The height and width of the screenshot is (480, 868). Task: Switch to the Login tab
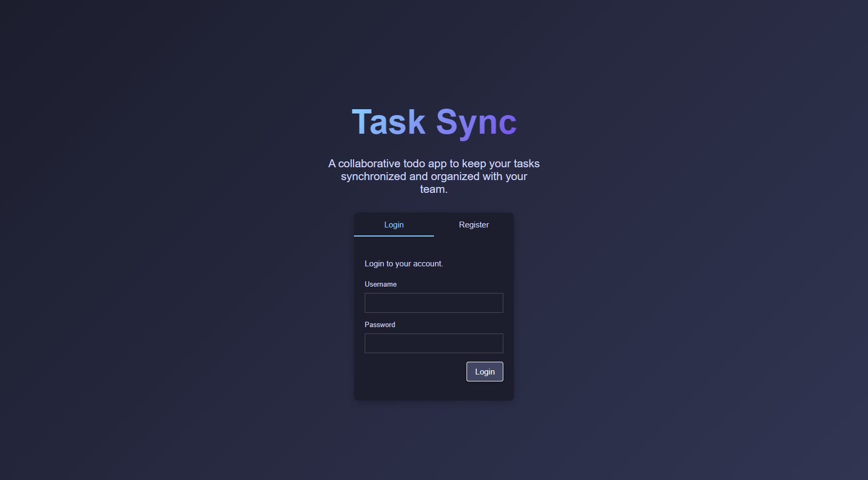click(394, 225)
